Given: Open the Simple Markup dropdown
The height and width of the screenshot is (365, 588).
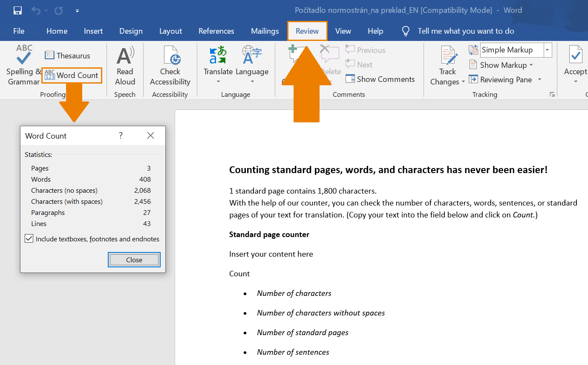Looking at the screenshot, I should coord(547,50).
